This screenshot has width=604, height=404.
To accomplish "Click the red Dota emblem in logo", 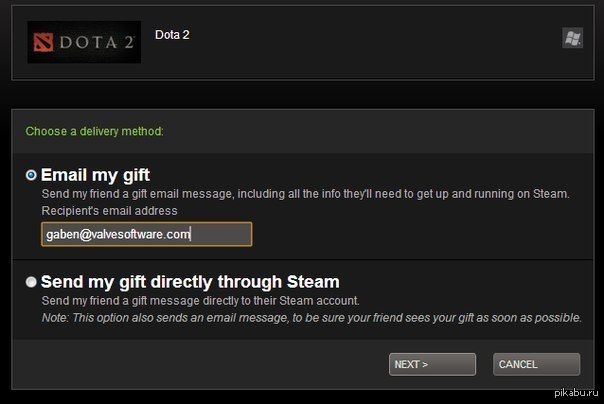I will (x=43, y=42).
